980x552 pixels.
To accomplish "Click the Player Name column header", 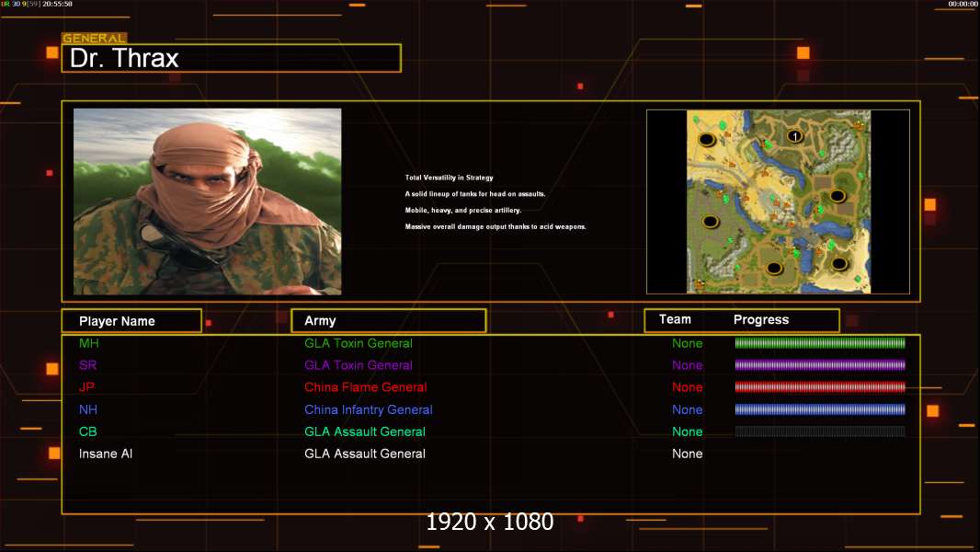I will 131,321.
